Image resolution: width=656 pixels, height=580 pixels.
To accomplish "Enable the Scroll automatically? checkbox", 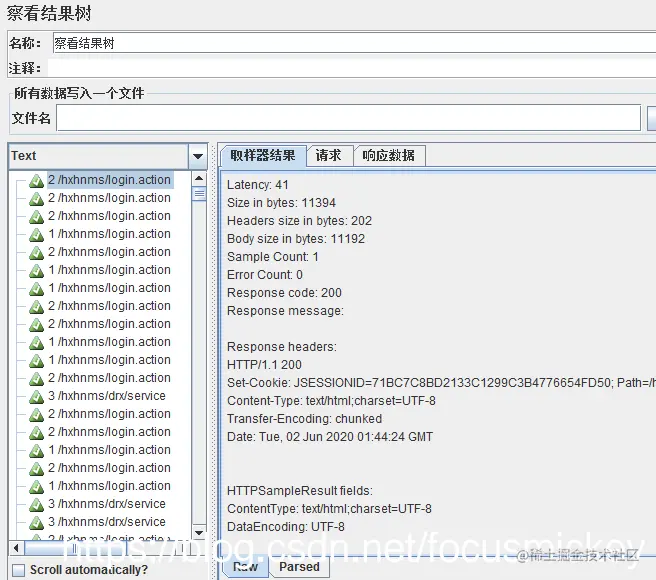I will (18, 570).
